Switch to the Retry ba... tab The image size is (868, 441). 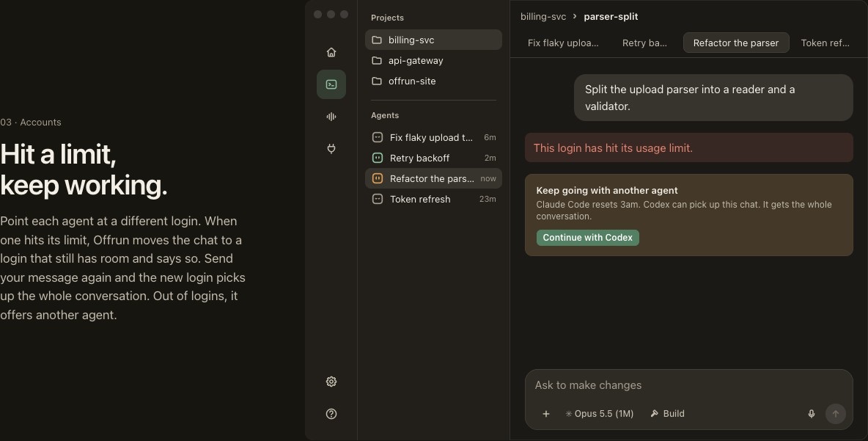pyautogui.click(x=644, y=43)
